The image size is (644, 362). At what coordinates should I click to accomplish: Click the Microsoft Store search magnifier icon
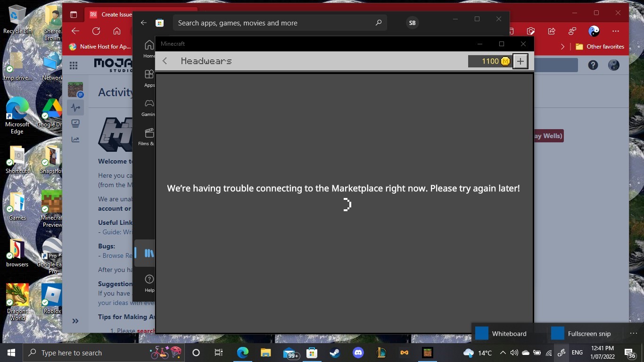tap(378, 23)
